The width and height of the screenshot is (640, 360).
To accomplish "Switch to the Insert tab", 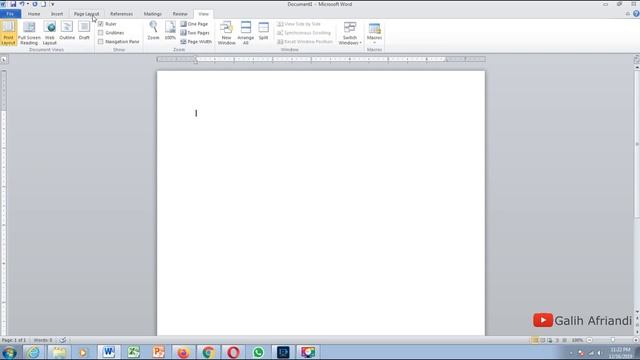I will tap(57, 14).
